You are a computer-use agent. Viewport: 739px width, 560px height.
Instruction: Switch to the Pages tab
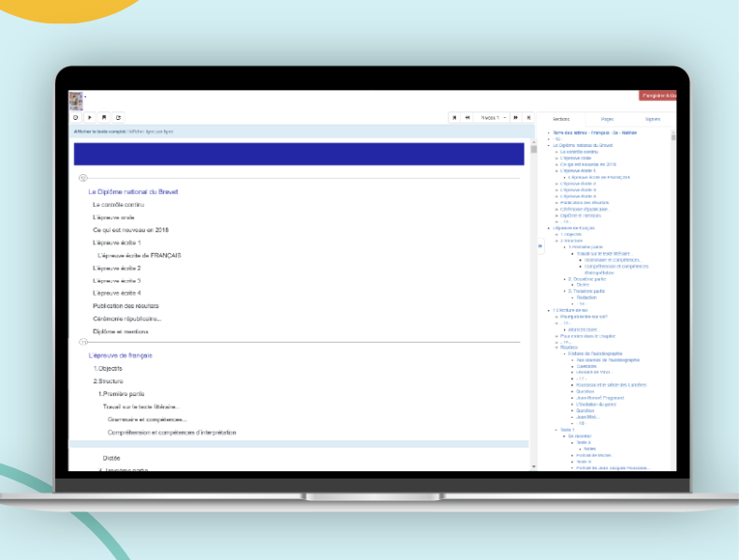point(607,119)
